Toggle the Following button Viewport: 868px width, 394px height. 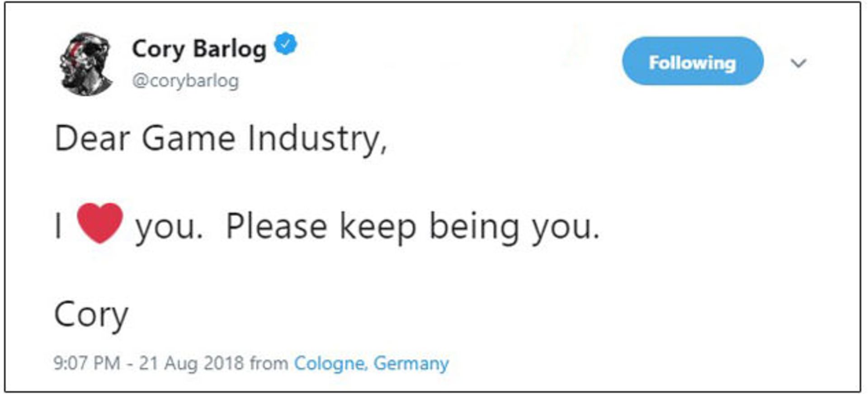[692, 62]
